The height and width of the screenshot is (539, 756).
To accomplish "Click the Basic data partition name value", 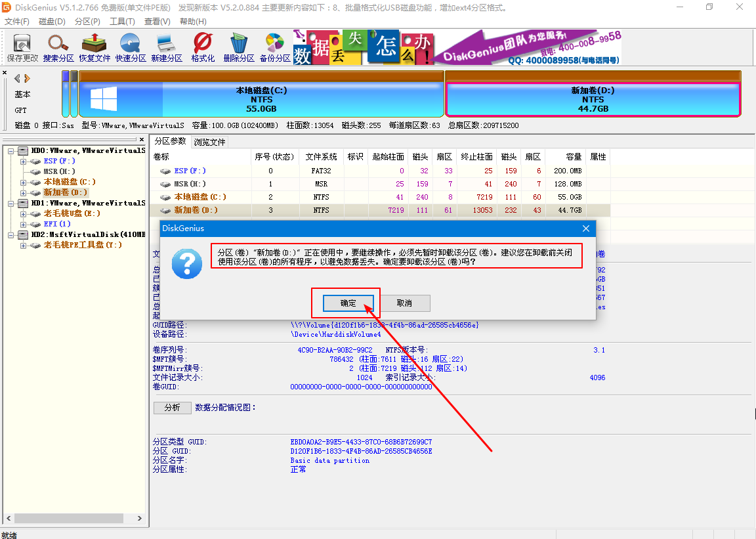I will pos(330,461).
